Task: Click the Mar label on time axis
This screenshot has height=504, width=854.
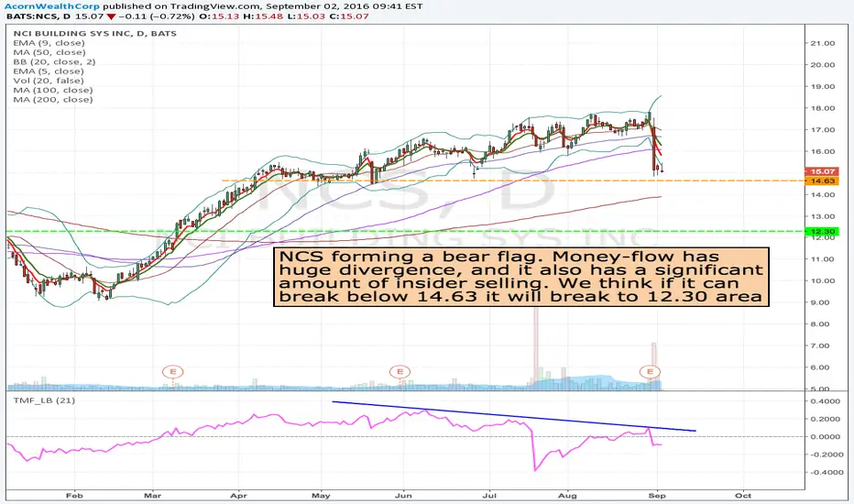Action: pyautogui.click(x=152, y=495)
